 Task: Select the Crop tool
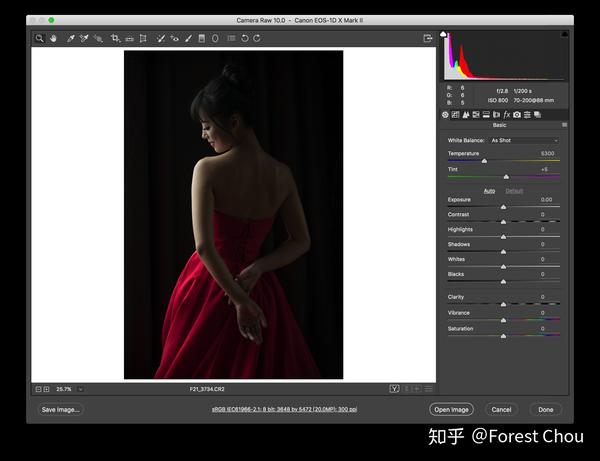coord(115,38)
